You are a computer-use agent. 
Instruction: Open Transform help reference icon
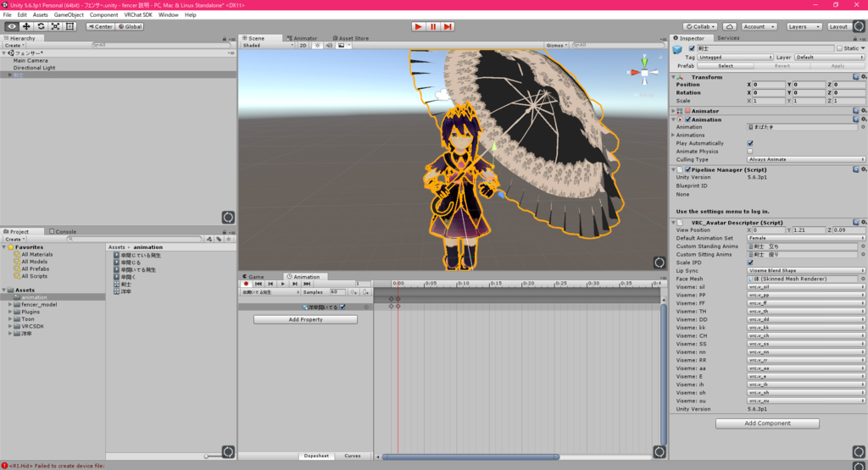[x=856, y=77]
